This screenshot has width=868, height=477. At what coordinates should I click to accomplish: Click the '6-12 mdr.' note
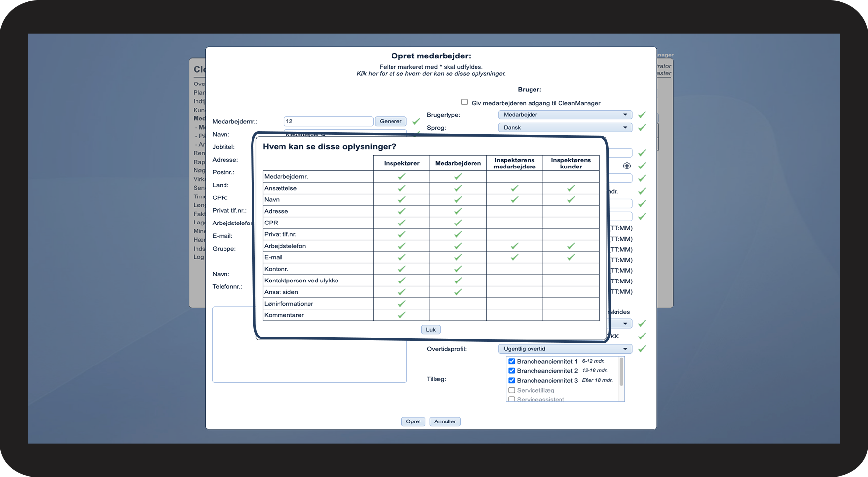point(593,361)
